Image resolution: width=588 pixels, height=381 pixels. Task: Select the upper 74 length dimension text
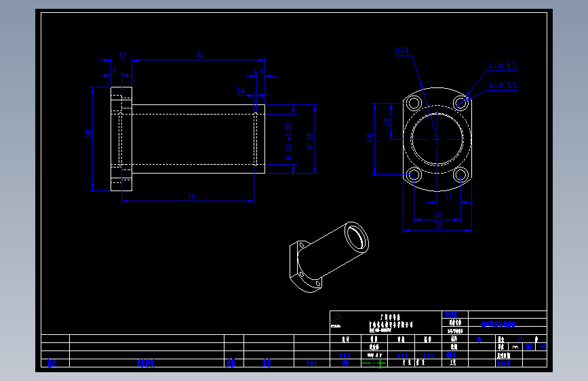point(200,55)
